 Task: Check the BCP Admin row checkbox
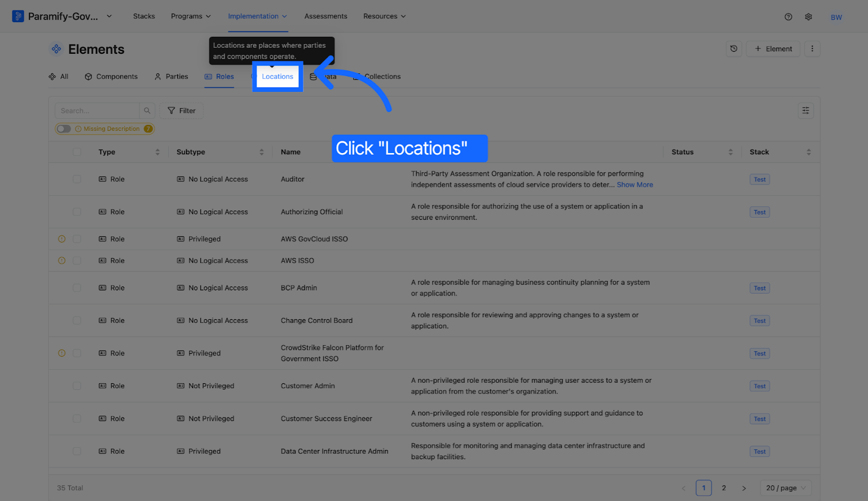pos(77,288)
